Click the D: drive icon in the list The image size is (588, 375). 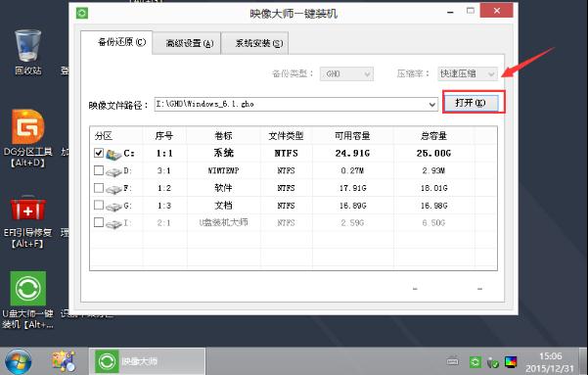[x=113, y=172]
